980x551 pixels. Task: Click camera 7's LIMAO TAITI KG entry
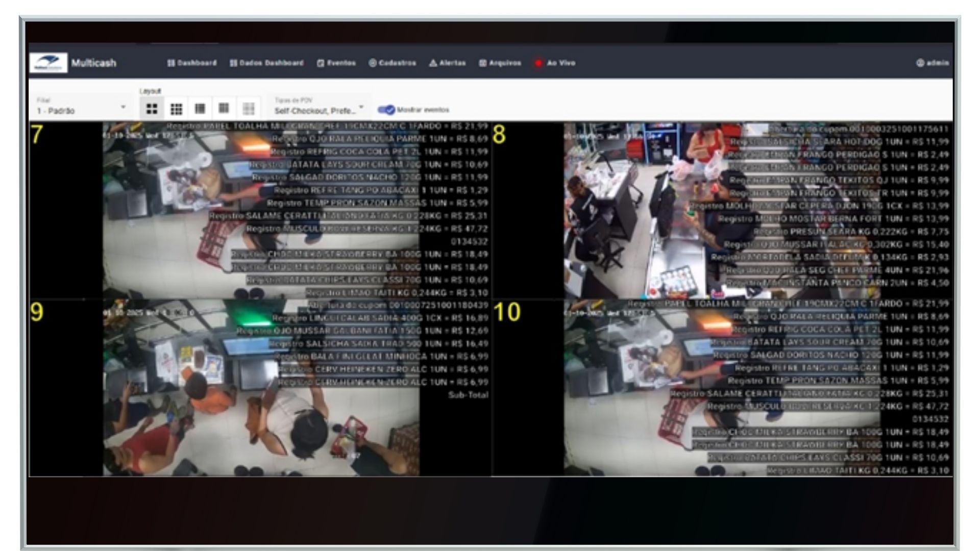(x=397, y=292)
